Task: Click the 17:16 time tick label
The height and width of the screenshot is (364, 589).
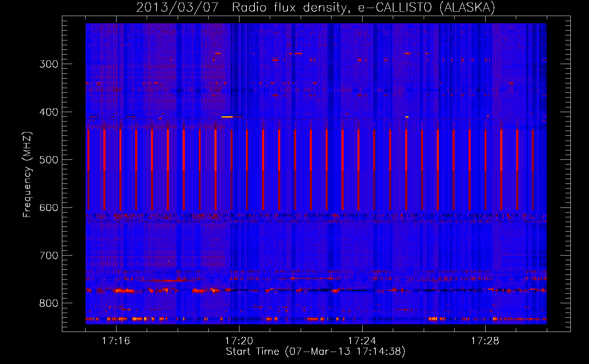Action: click(116, 341)
